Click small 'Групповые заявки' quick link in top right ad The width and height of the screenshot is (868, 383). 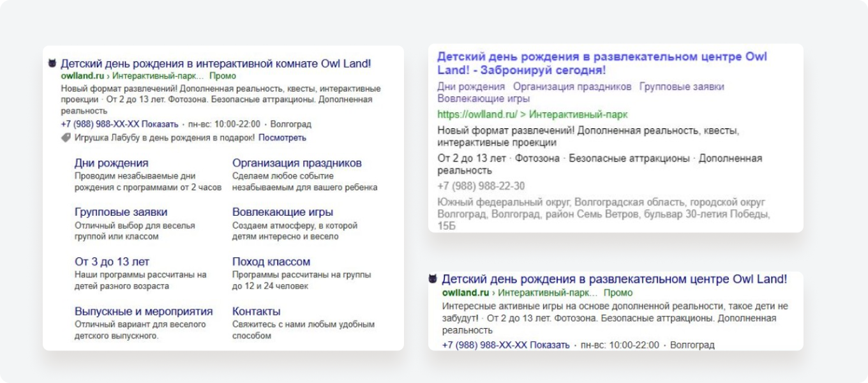682,86
